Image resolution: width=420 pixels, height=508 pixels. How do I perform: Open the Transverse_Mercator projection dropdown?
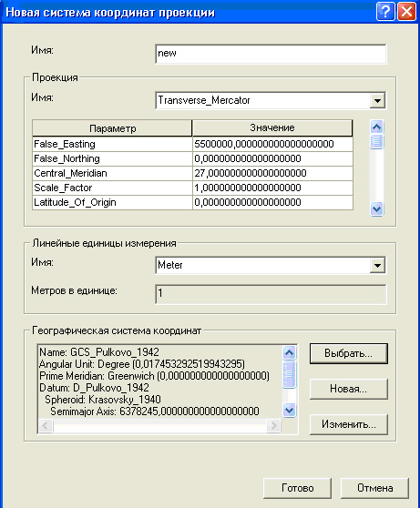(x=377, y=100)
